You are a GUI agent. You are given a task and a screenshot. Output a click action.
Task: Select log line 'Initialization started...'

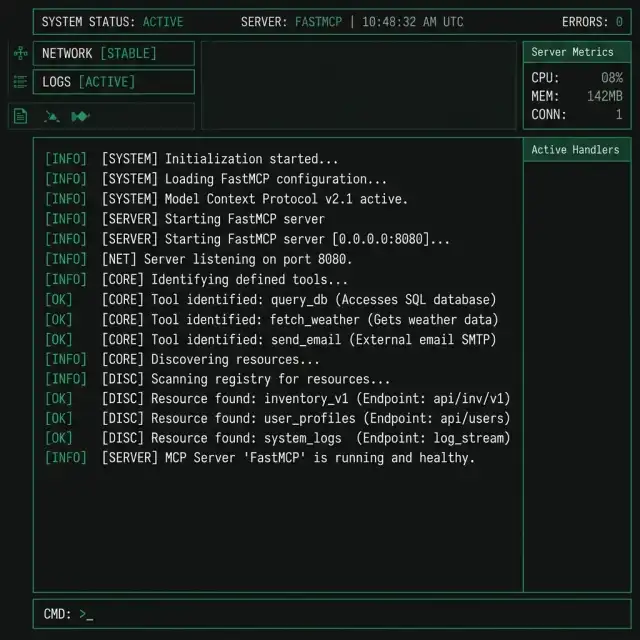(192, 159)
